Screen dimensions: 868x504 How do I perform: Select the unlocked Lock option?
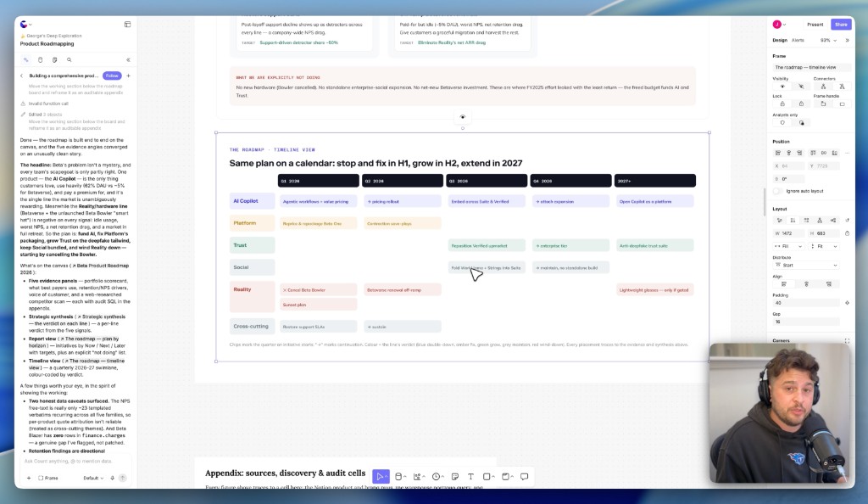point(782,104)
